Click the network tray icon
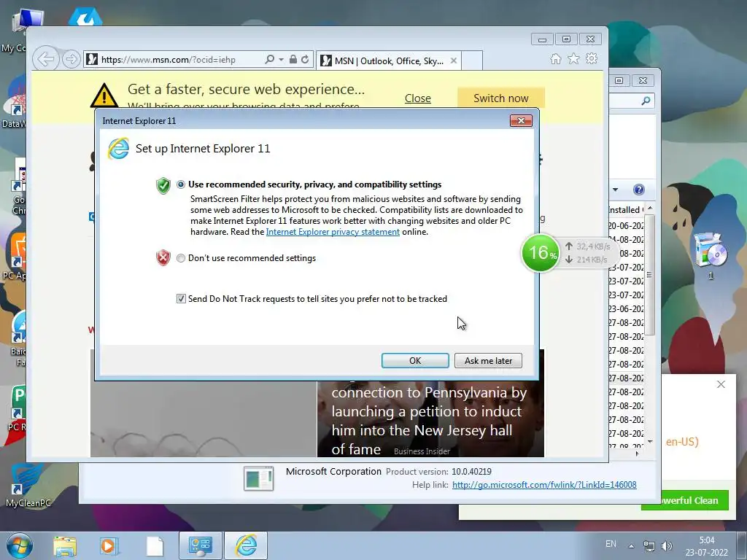747x560 pixels. point(649,545)
